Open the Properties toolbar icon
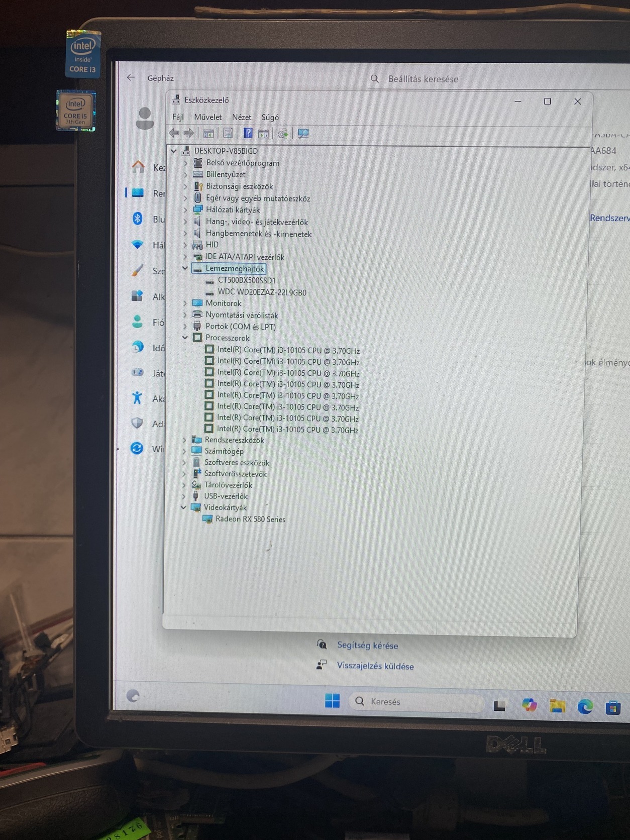This screenshot has height=840, width=630. [x=228, y=134]
